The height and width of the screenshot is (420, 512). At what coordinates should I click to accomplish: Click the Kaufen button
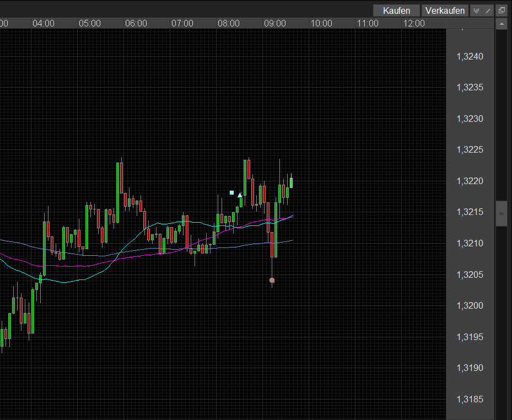[x=396, y=10]
